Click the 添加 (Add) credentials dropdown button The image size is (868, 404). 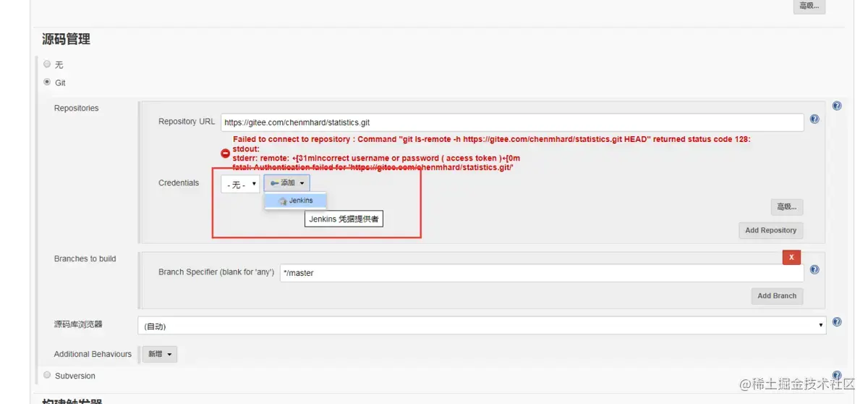(x=287, y=183)
